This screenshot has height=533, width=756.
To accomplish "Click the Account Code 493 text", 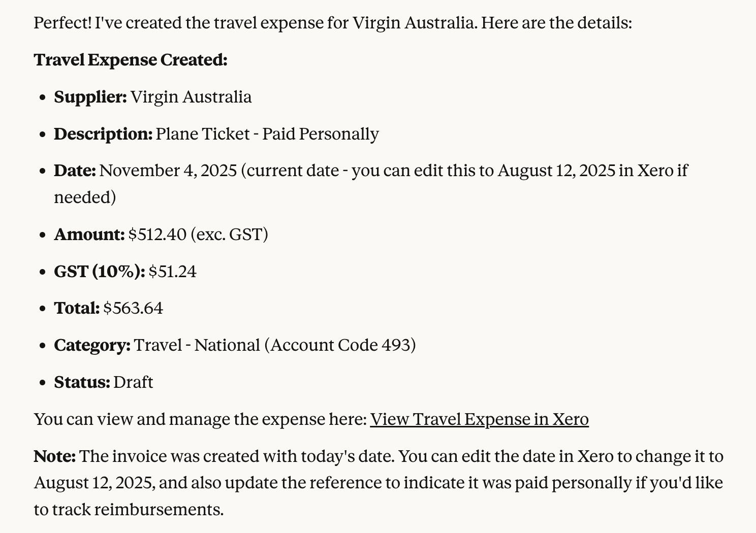I will click(x=343, y=345).
